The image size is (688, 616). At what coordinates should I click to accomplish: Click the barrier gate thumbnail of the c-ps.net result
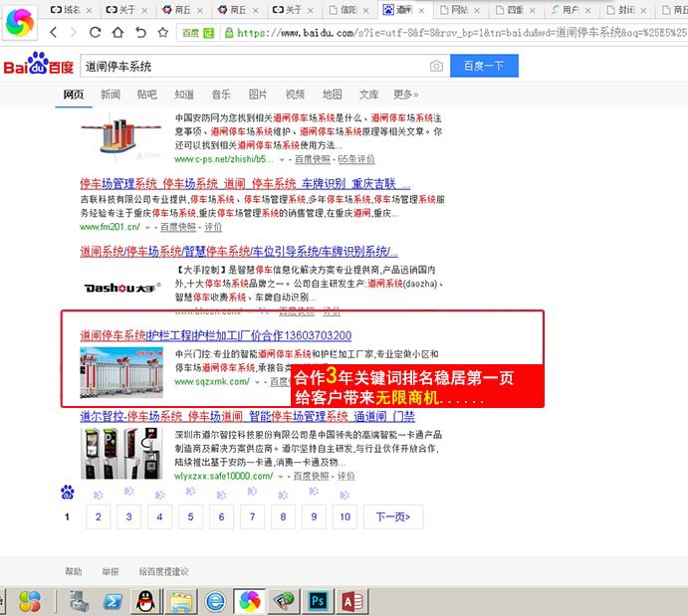pyautogui.click(x=121, y=136)
